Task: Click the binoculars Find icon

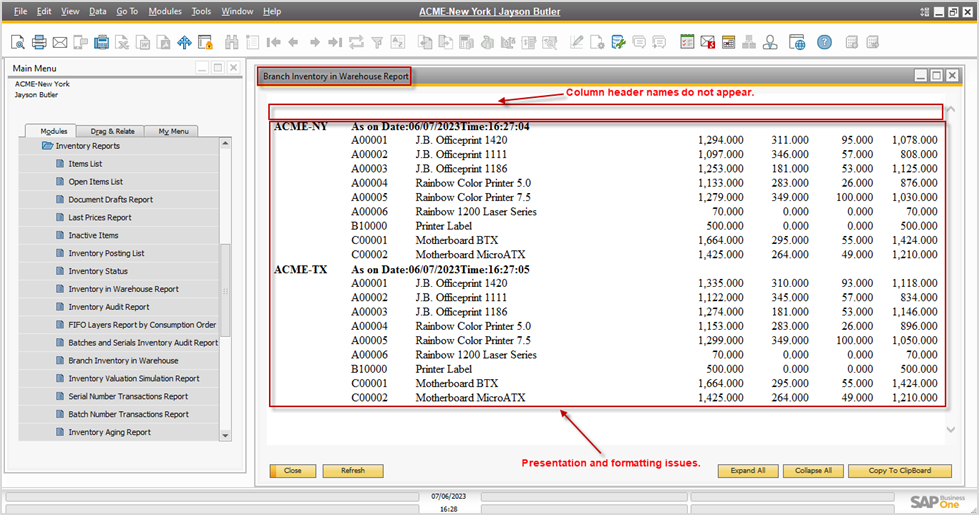Action: pos(232,42)
